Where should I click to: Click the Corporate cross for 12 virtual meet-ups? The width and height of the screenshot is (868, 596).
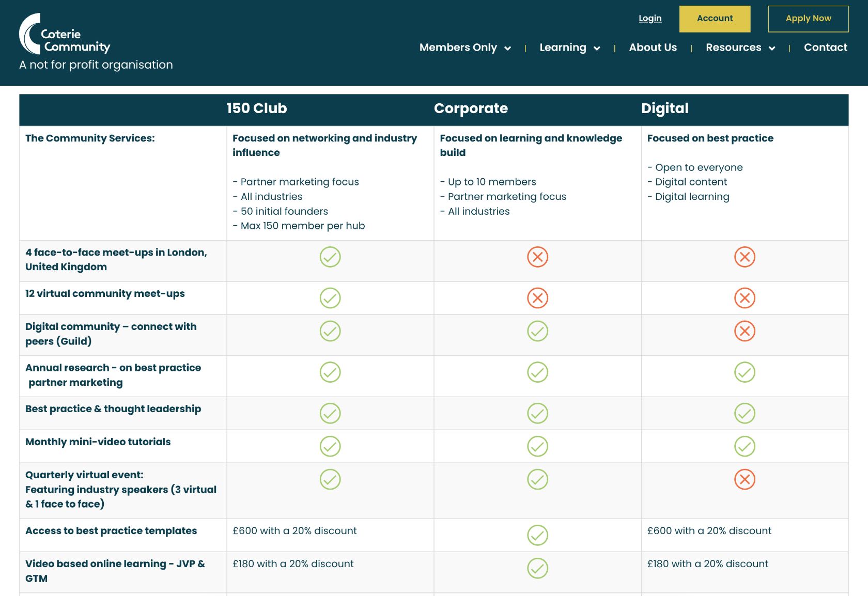537,298
